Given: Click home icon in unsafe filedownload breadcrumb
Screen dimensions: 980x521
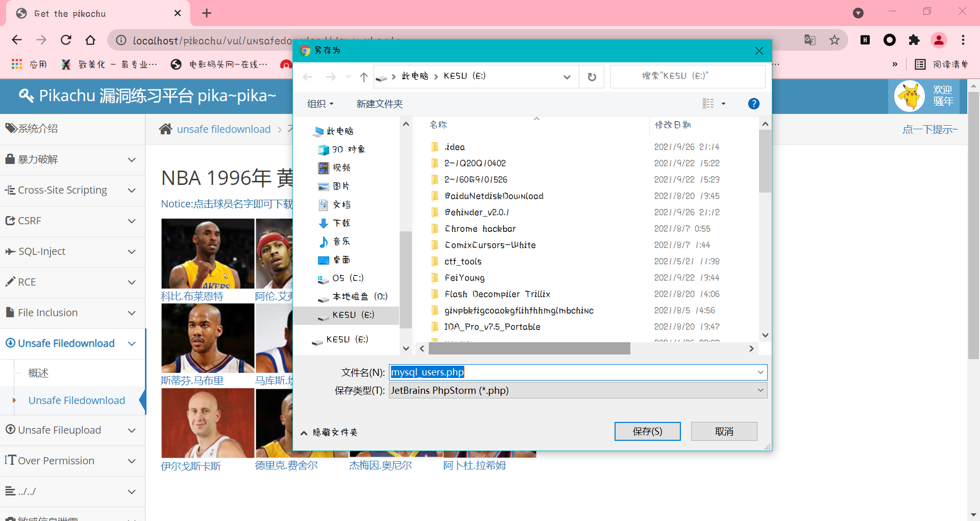Looking at the screenshot, I should pos(165,129).
